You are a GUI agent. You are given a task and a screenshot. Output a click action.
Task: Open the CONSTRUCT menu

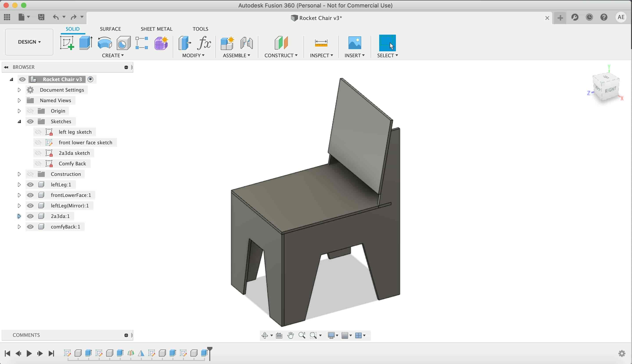coord(281,55)
